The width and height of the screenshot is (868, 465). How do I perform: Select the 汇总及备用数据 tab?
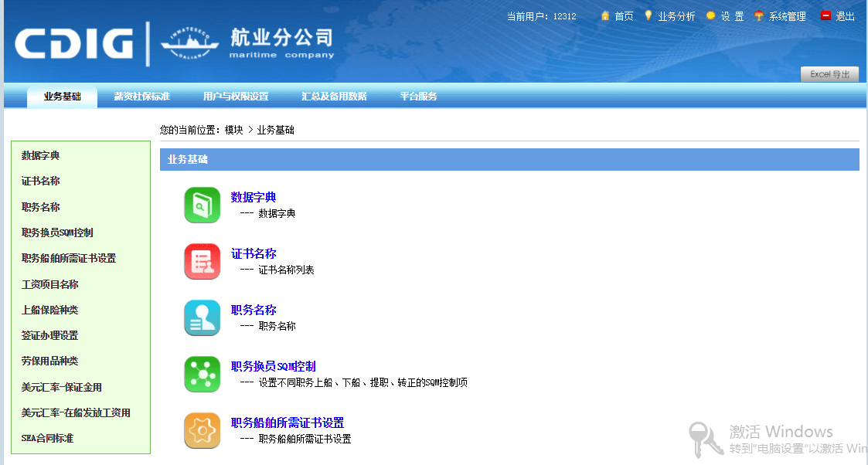[x=335, y=97]
